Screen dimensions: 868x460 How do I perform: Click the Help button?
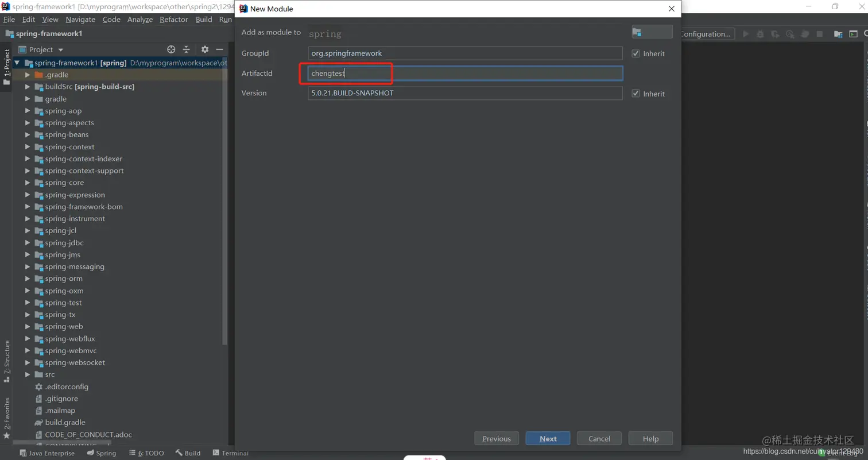pos(650,439)
